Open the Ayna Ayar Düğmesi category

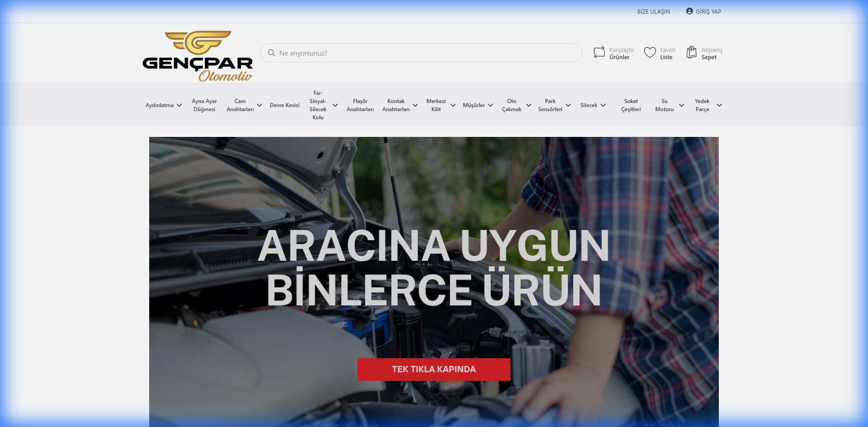click(204, 105)
